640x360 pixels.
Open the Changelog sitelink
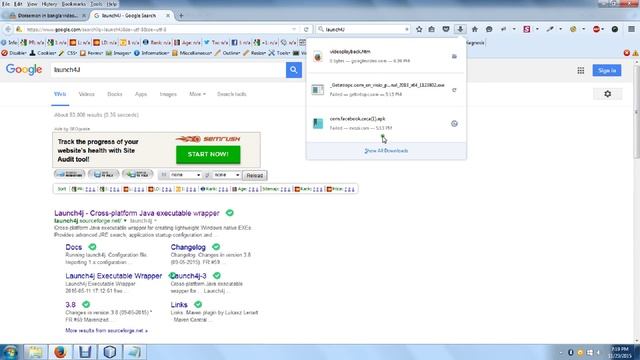[188, 247]
